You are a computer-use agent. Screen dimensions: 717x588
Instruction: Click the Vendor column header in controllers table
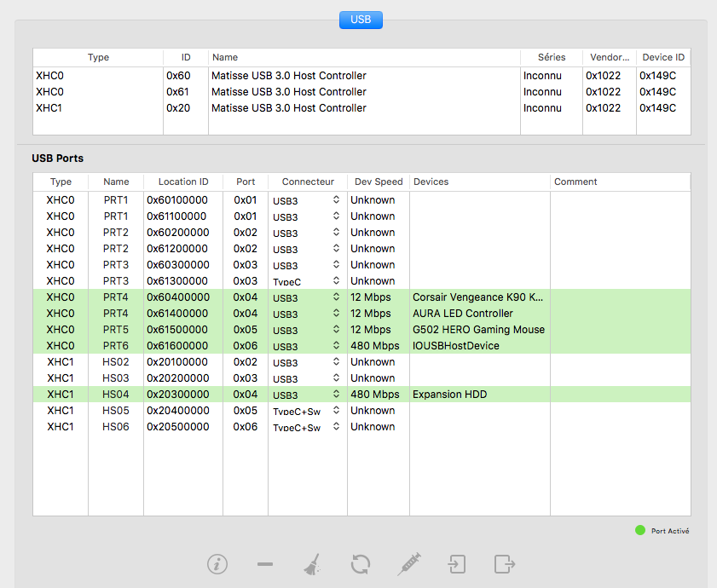click(609, 57)
